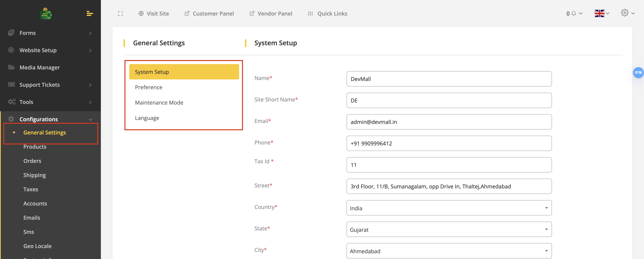Open the top-right settings gear
Viewport: 644px width, 259px height.
click(x=624, y=13)
